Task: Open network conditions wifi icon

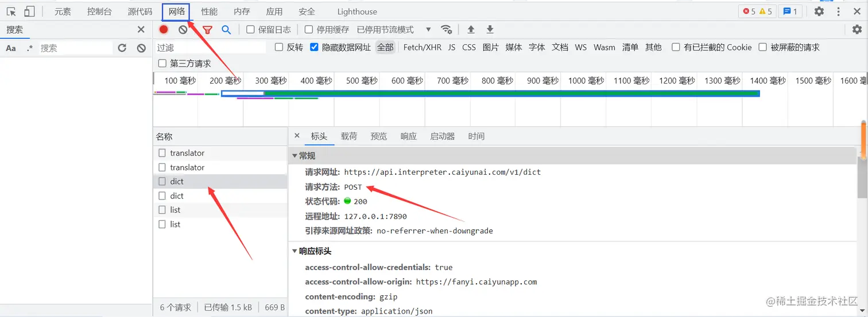Action: point(446,30)
